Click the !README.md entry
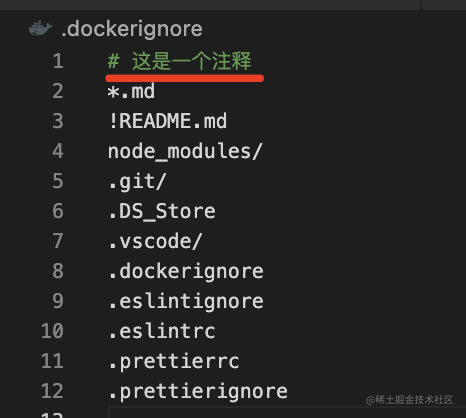This screenshot has height=418, width=466. click(x=168, y=121)
